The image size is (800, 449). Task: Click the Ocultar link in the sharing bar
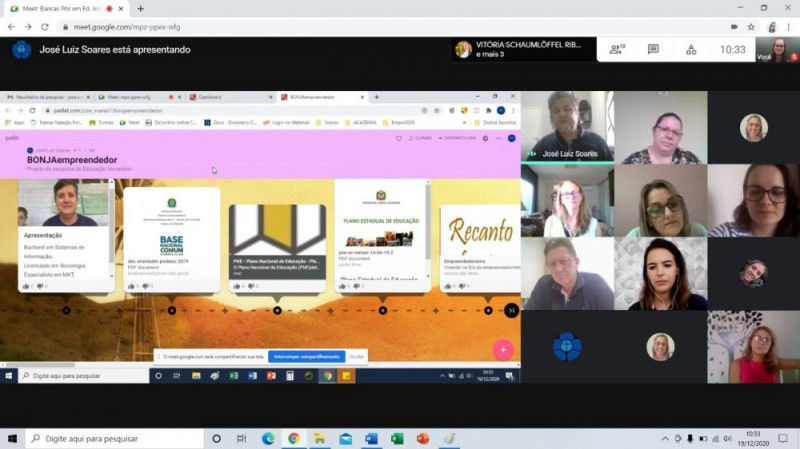pos(356,357)
